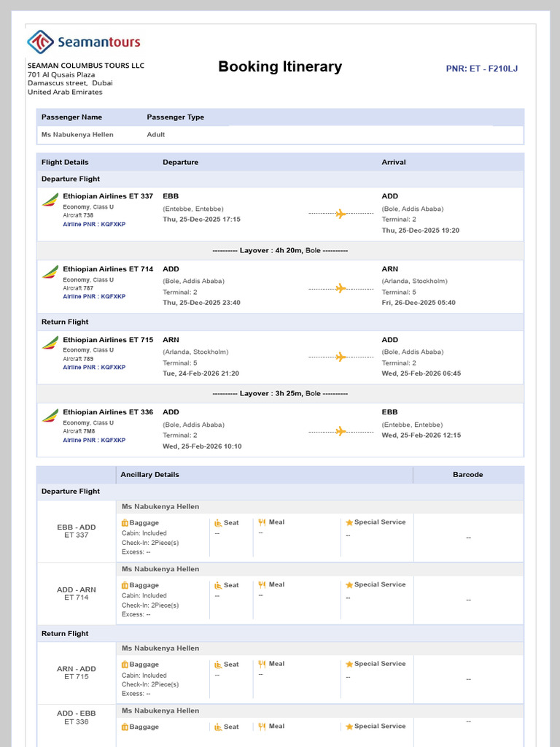Screen dimensions: 560x747
Task: Click Ethiopian Airlines logo for flight ET 336
Action: point(50,415)
